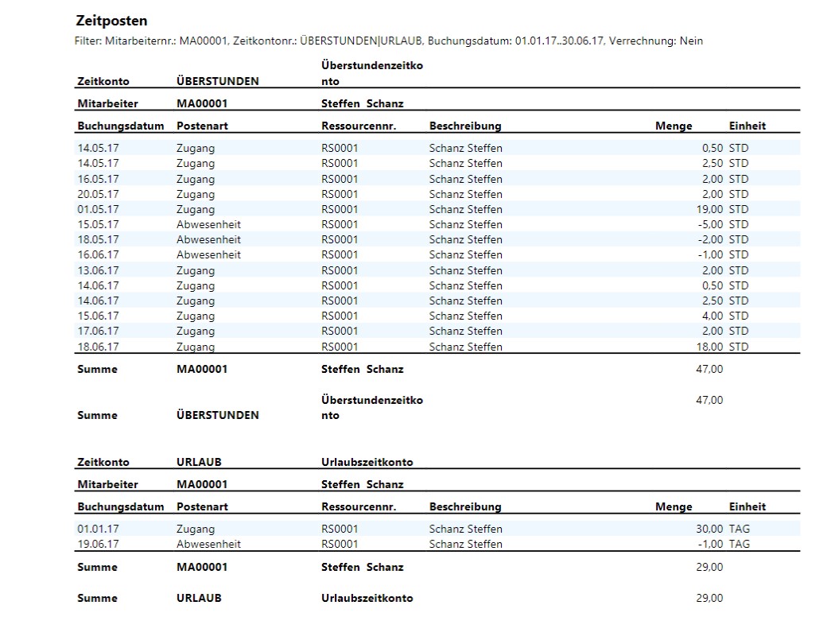This screenshot has height=644, width=839.
Task: Click 29,00 in the Summe URLAUB row
Action: pyautogui.click(x=709, y=598)
